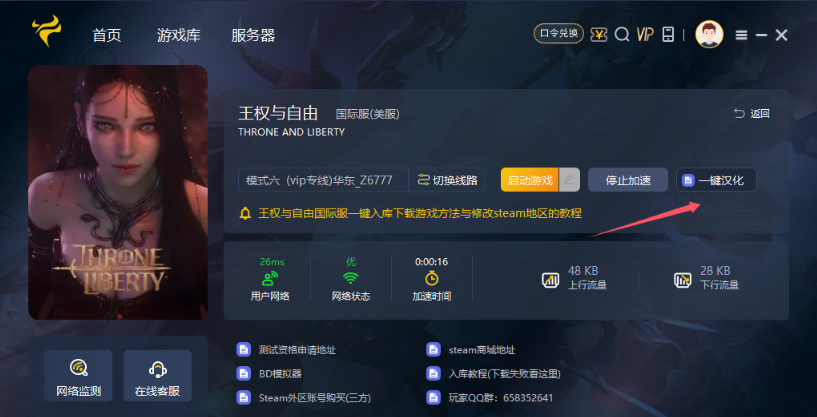Open the VIP membership icon

pos(645,35)
